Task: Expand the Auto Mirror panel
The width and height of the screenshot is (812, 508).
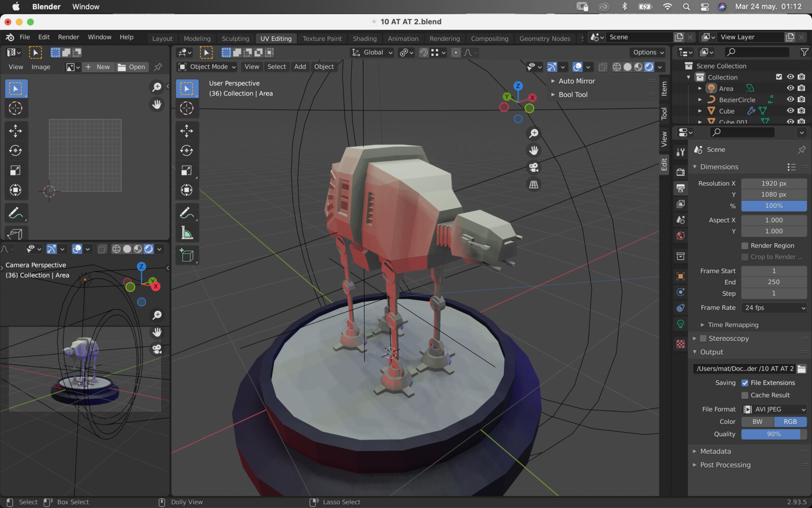Action: pos(553,81)
